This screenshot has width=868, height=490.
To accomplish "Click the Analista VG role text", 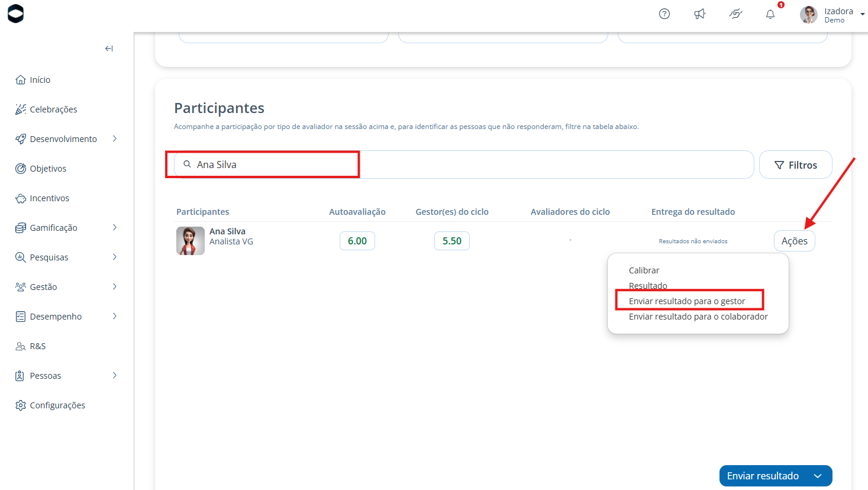I will [x=231, y=241].
